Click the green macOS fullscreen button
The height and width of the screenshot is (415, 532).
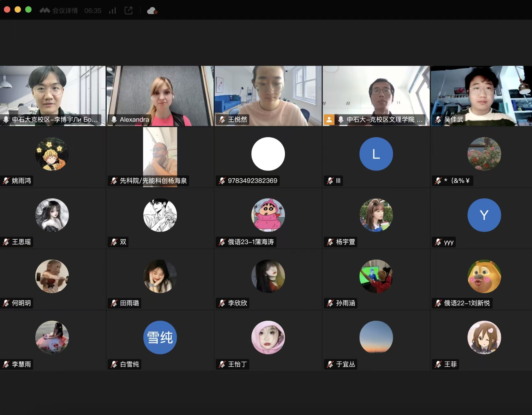tap(29, 10)
